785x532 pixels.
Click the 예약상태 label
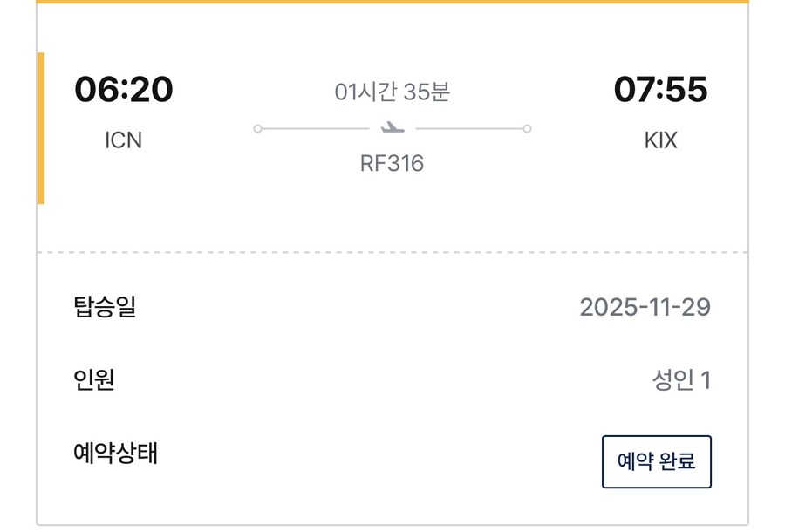pos(115,454)
